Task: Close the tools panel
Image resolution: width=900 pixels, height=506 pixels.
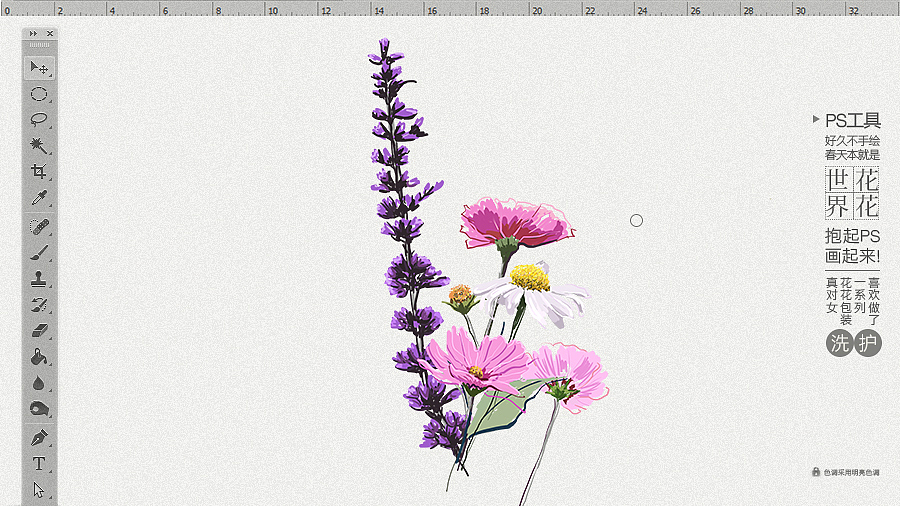Action: point(50,34)
